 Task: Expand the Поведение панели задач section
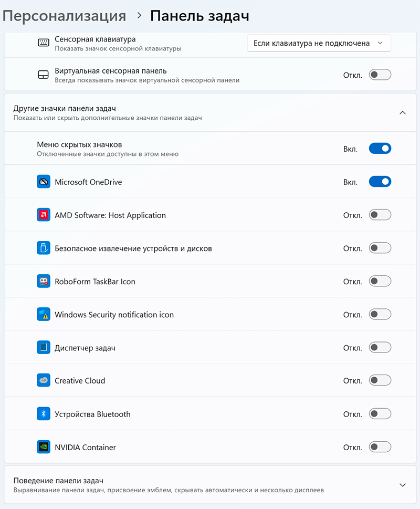coord(403,485)
